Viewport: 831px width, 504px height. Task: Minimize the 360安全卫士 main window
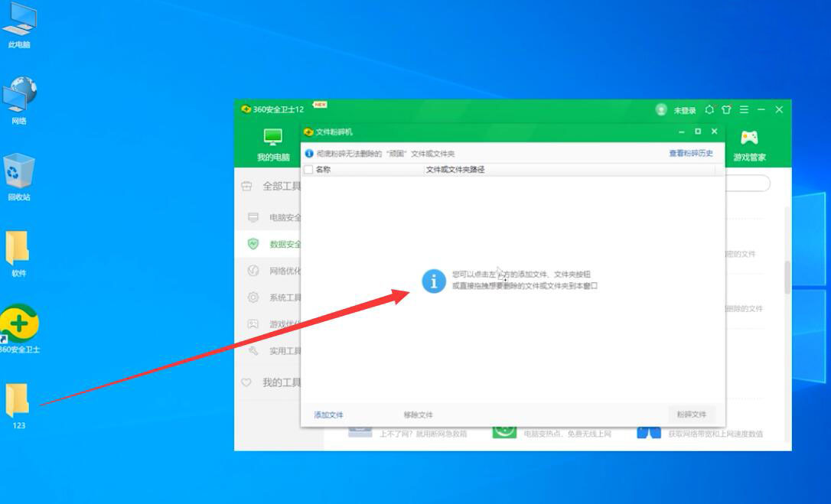coord(761,109)
